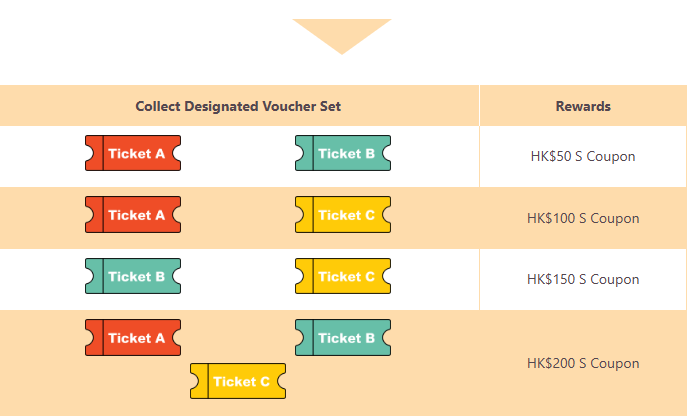Select the HK$150 S Coupon reward
This screenshot has width=690, height=420.
(x=583, y=279)
